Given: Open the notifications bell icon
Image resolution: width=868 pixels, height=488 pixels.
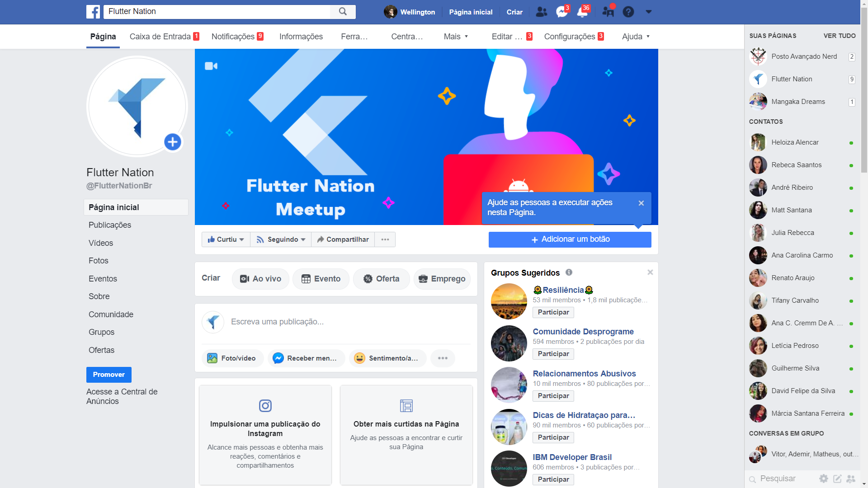Looking at the screenshot, I should 583,12.
